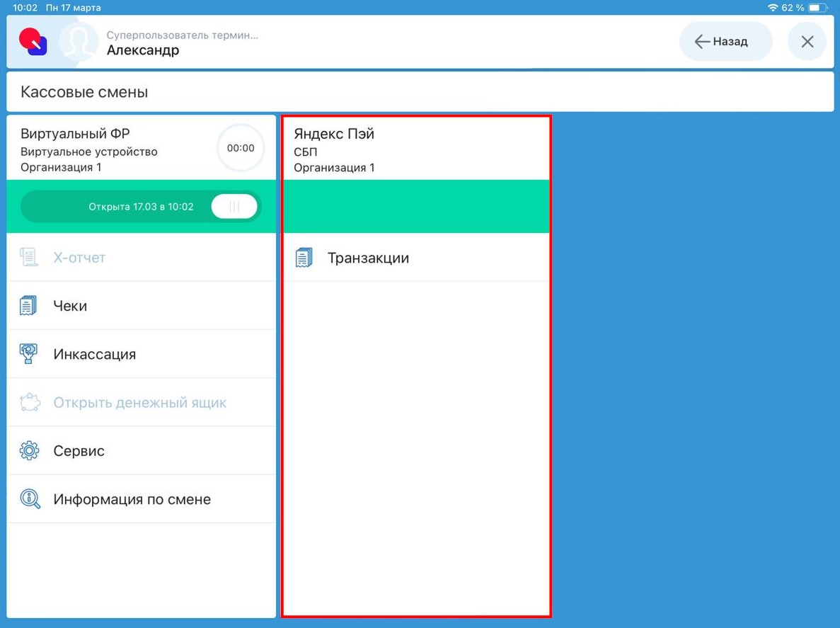Select the Виртуальный ФР device title

tap(75, 133)
